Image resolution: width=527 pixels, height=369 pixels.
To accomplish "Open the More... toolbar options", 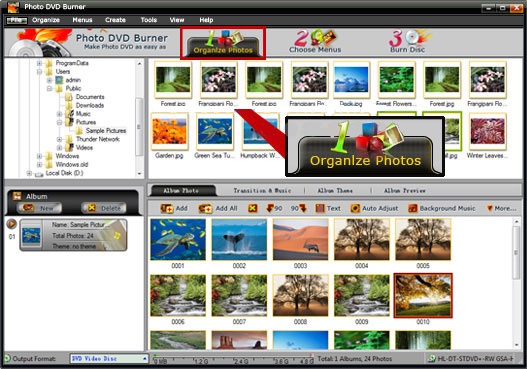I will point(501,208).
